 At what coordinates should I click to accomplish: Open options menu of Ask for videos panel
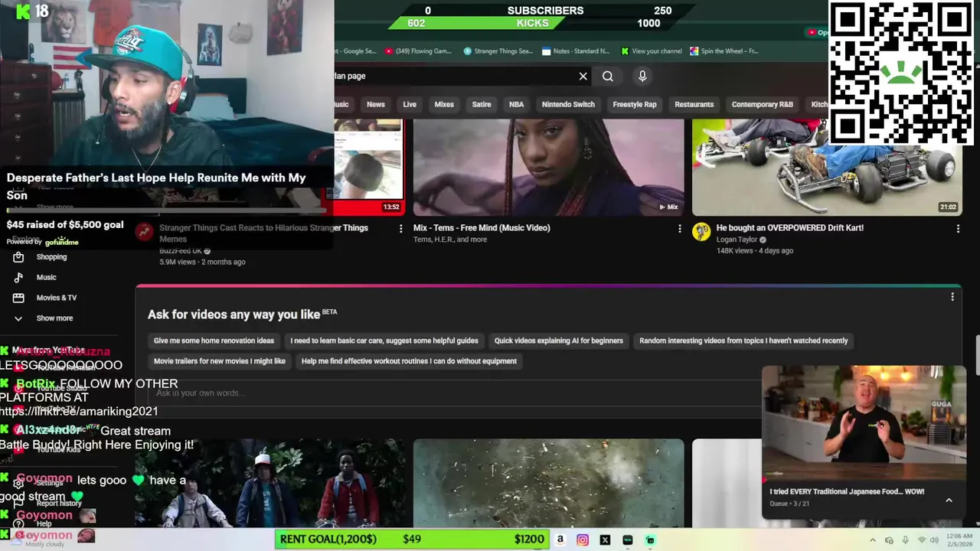point(952,297)
